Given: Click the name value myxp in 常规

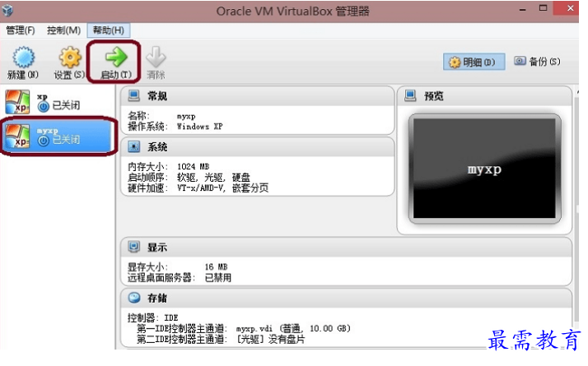Looking at the screenshot, I should [x=186, y=117].
